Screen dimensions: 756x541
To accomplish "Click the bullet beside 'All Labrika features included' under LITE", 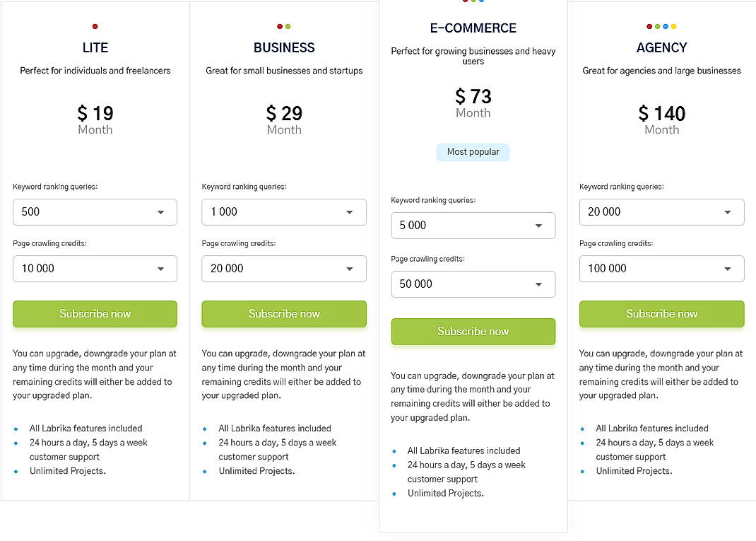I will [x=18, y=429].
